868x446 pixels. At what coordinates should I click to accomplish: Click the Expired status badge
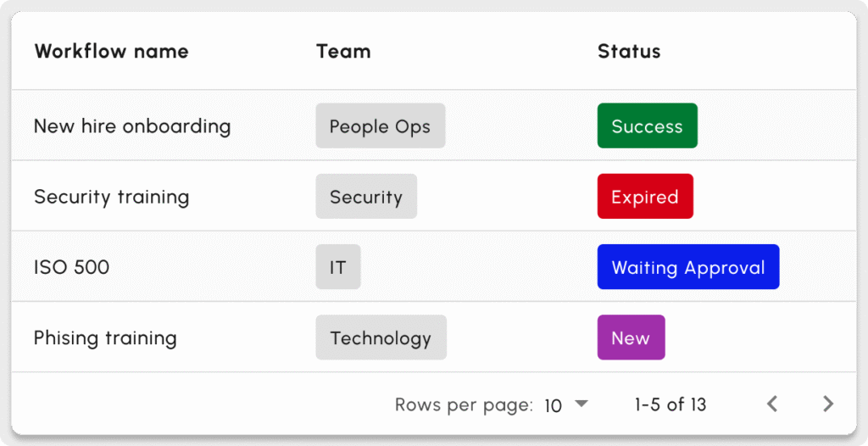coord(645,197)
